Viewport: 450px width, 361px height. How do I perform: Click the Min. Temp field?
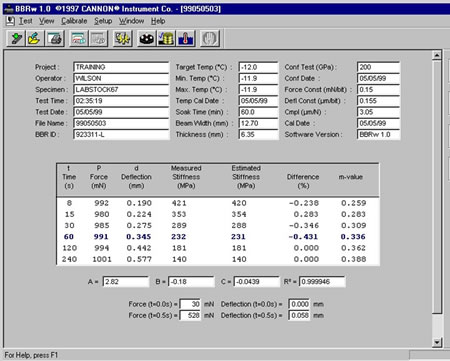[x=258, y=78]
